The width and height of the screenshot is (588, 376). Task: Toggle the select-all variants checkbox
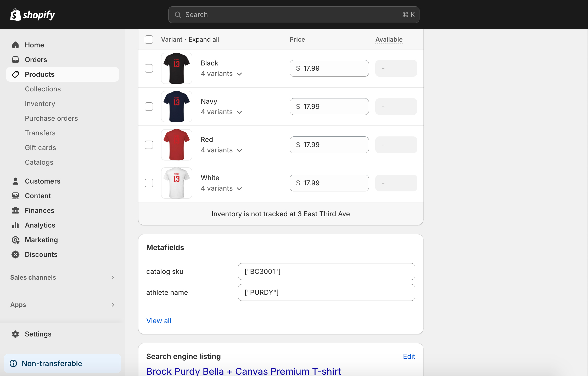[149, 40]
